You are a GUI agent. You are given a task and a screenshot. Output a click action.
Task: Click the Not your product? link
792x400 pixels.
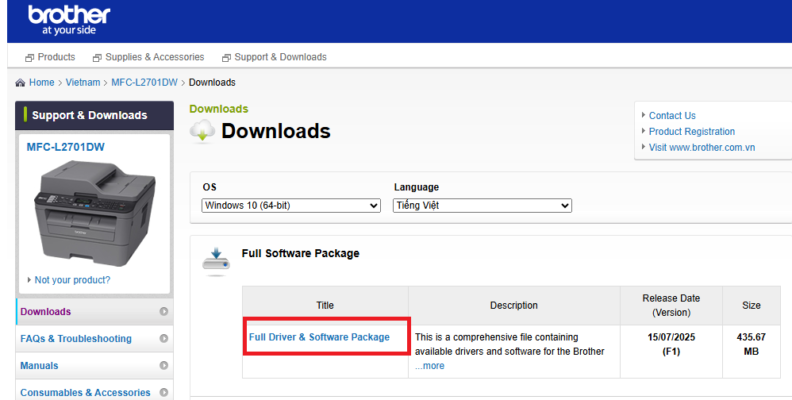(72, 280)
